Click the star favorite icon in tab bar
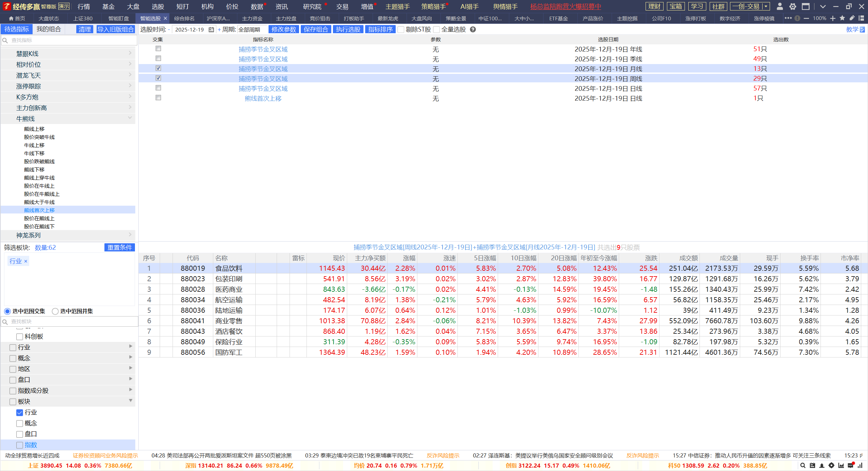The height and width of the screenshot is (471, 868). pyautogui.click(x=842, y=18)
